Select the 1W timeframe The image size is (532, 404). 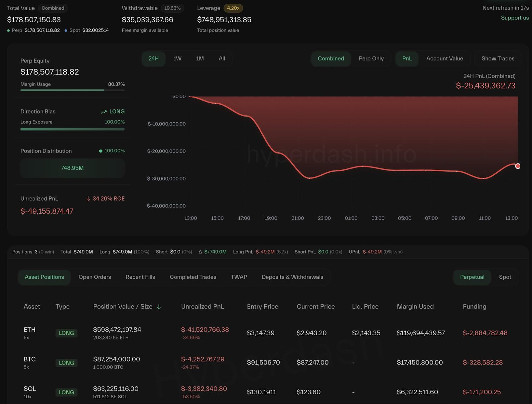[x=177, y=58]
